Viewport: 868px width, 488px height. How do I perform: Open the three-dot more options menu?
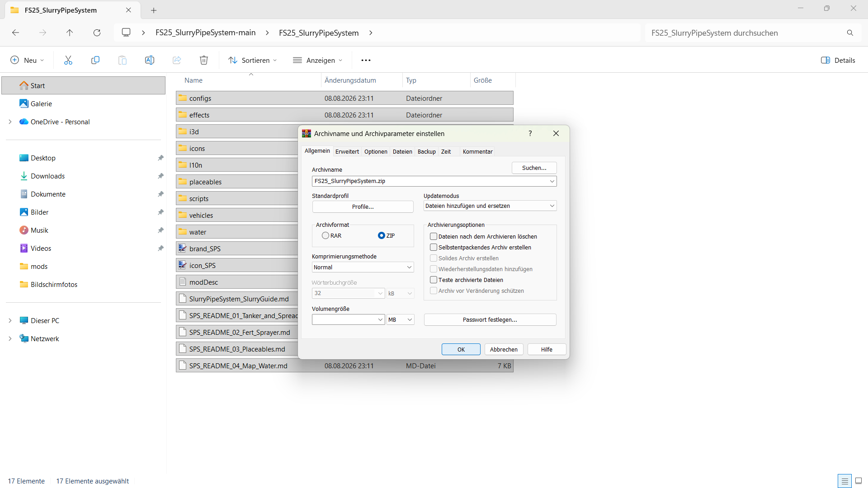[366, 60]
